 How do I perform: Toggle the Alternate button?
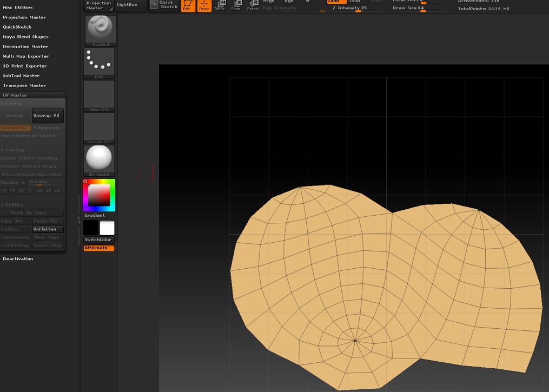(x=99, y=248)
